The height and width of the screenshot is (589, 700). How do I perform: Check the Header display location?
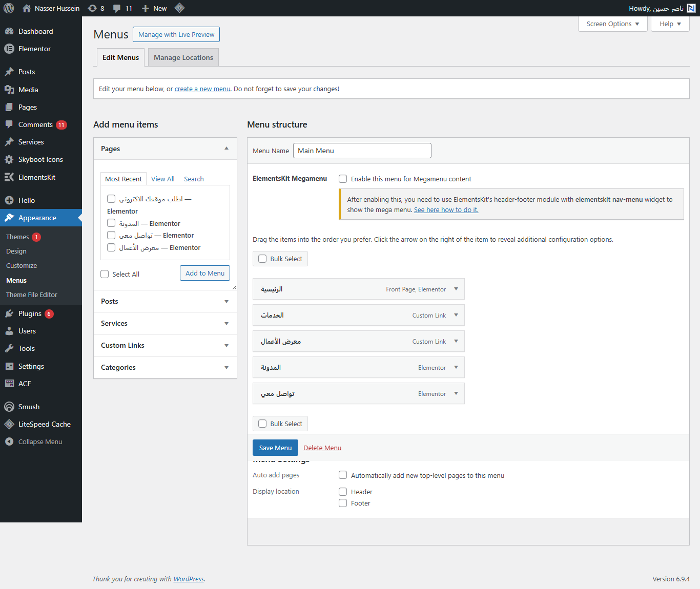pos(343,492)
